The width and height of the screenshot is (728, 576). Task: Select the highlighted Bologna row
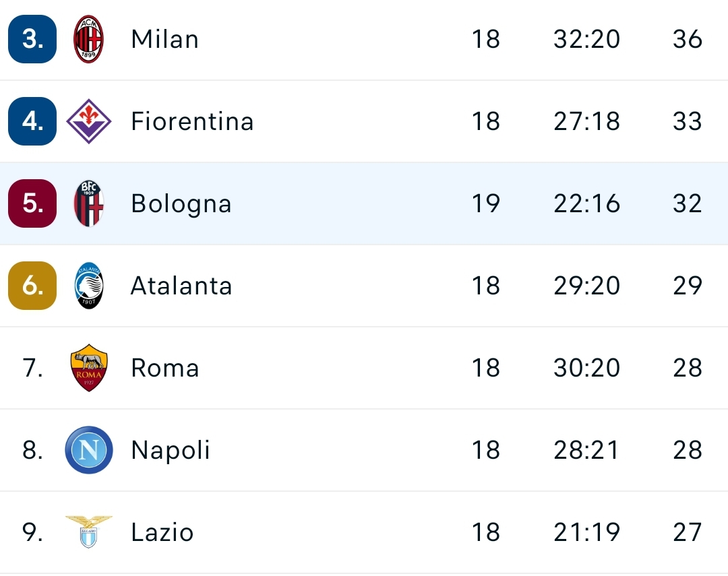pyautogui.click(x=364, y=203)
